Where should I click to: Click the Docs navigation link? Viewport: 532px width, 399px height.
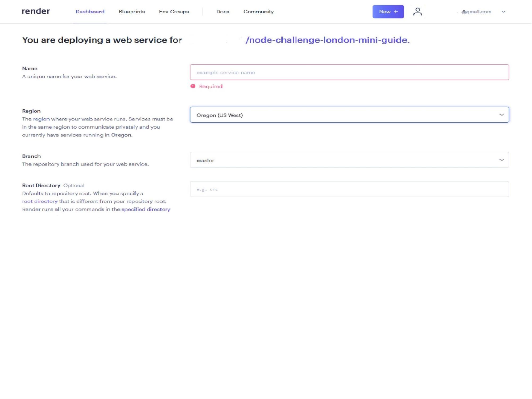[x=222, y=11]
